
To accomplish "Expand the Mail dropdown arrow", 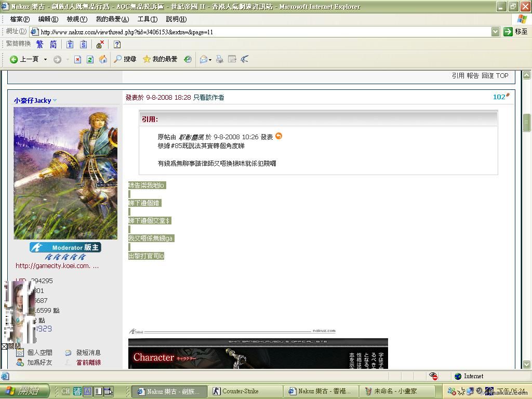I will tap(210, 60).
